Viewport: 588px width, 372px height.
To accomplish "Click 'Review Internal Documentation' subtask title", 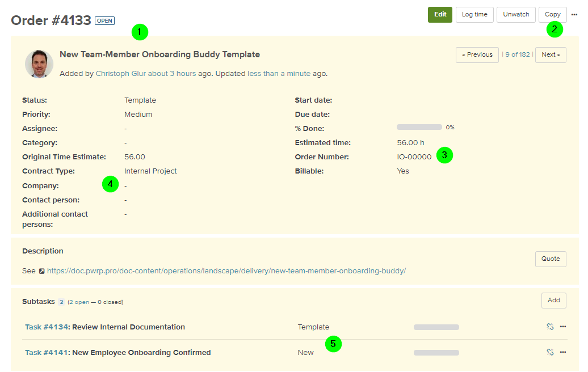I will (x=129, y=327).
